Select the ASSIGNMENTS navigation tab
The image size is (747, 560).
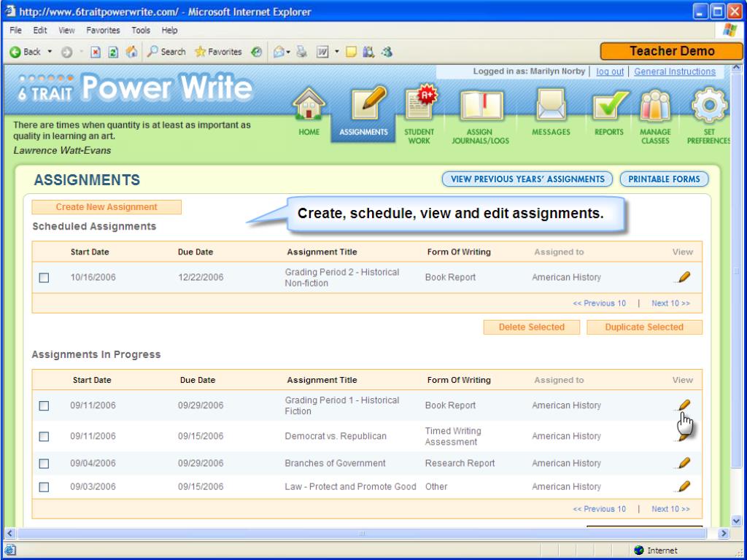363,113
